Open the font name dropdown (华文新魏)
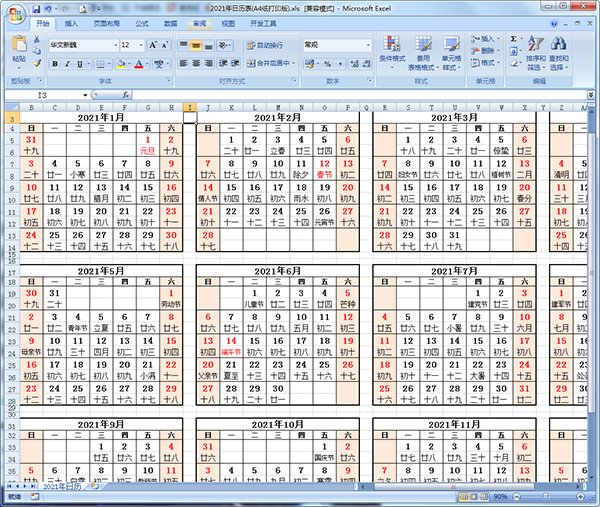Image resolution: width=600 pixels, height=507 pixels. (x=116, y=45)
